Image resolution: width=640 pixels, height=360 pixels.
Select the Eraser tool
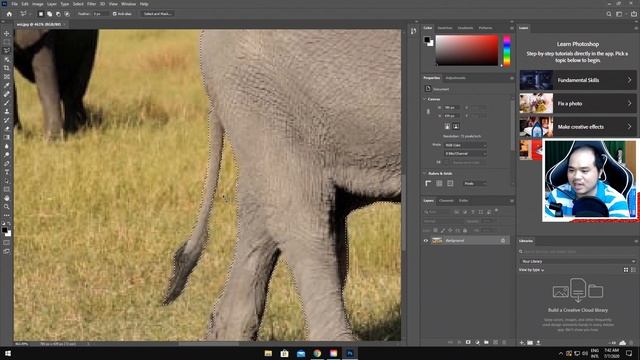tap(7, 129)
